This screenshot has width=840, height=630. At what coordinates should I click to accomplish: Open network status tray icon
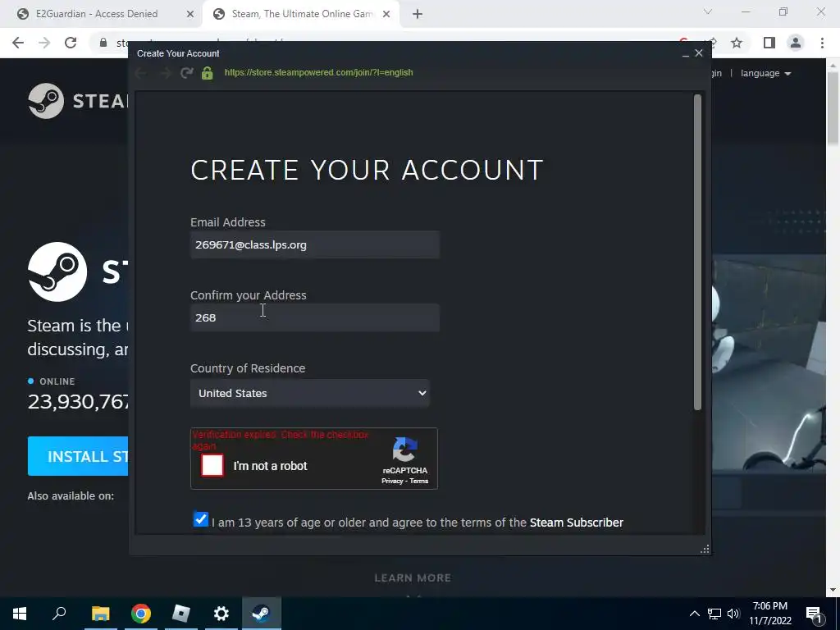point(714,614)
